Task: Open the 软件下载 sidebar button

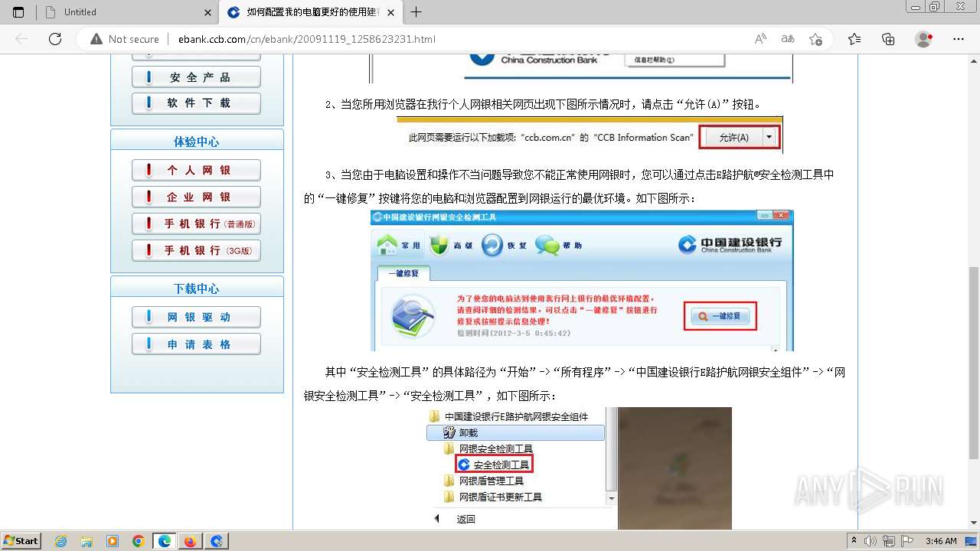Action: point(197,103)
